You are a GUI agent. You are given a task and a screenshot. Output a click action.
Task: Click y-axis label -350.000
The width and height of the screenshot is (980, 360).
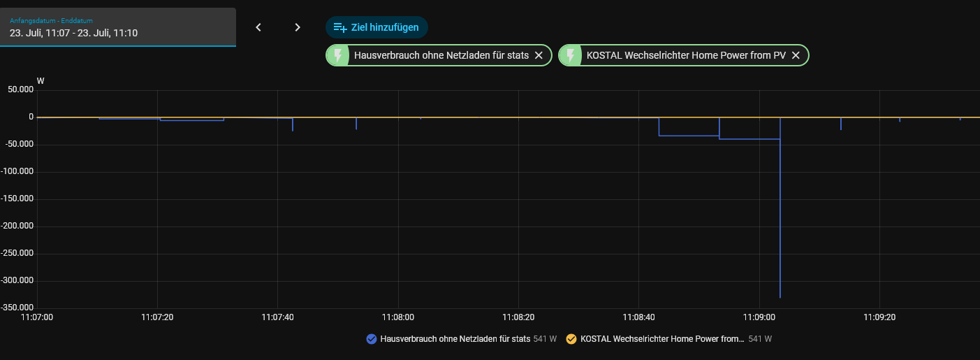click(17, 308)
